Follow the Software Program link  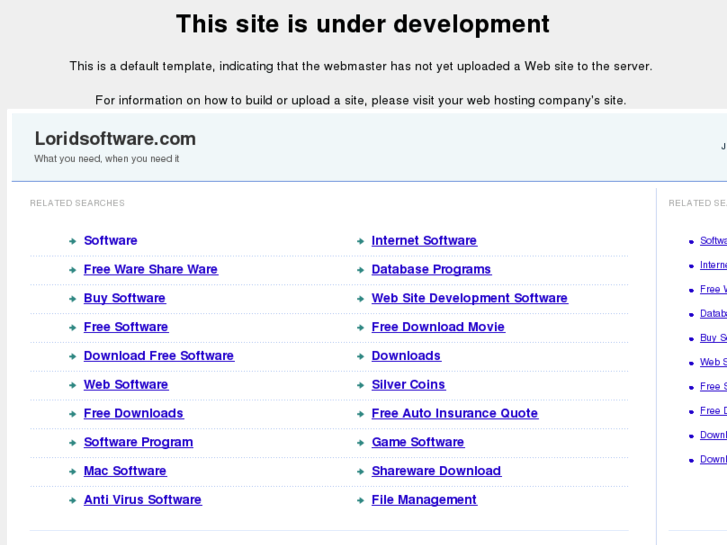138,442
